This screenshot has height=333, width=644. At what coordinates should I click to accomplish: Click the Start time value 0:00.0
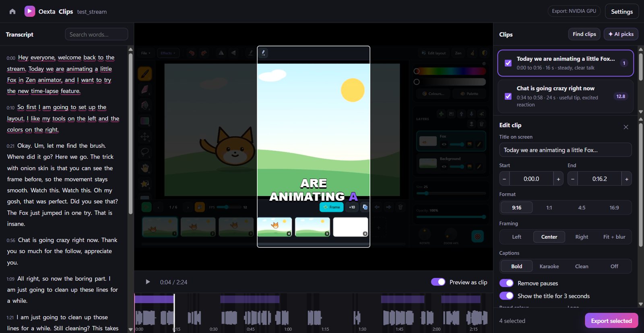[531, 179]
